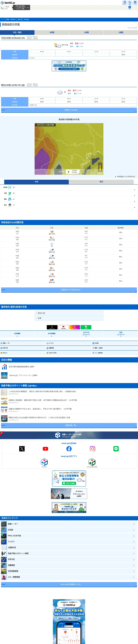Open 天気予報の精度検証結果を公開中 notice

(69, 367)
